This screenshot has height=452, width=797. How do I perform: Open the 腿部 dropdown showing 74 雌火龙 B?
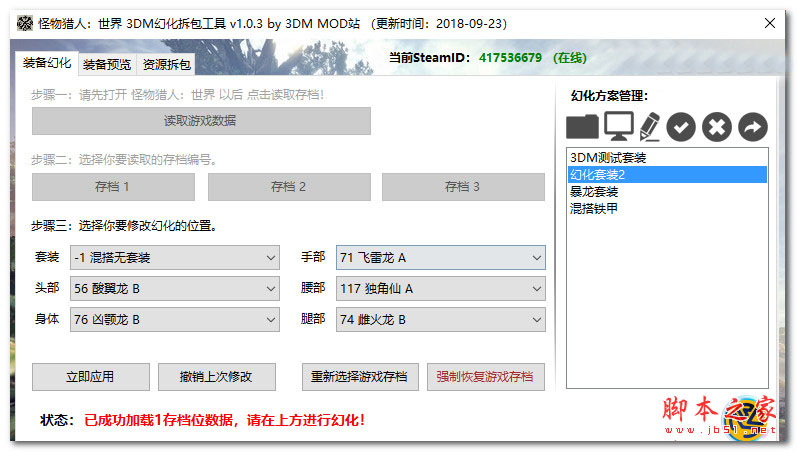tap(441, 320)
